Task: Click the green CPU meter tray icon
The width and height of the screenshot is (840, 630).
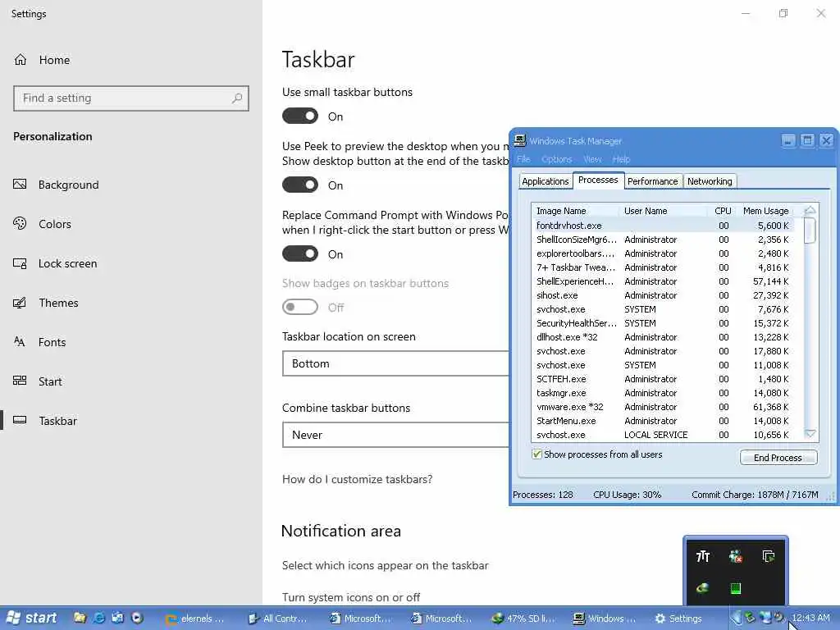Action: (736, 588)
